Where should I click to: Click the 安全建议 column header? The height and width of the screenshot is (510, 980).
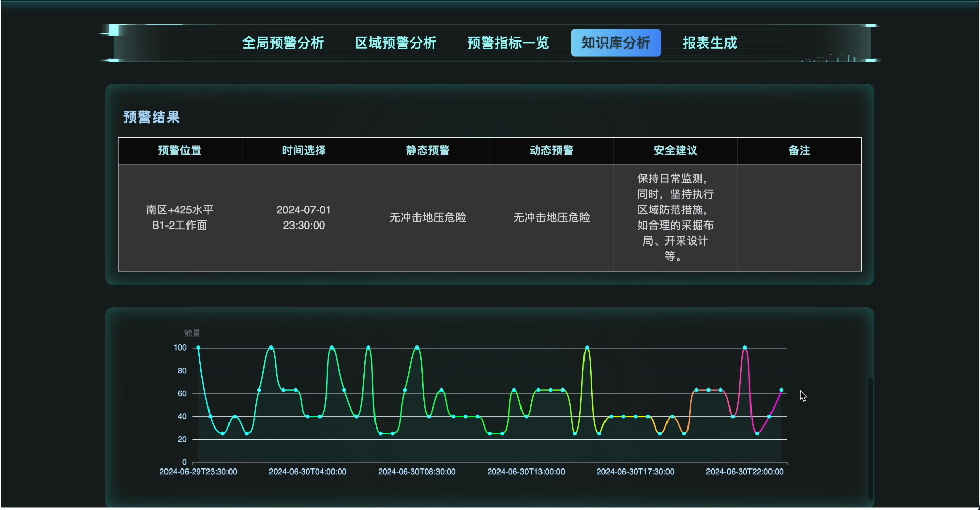tap(675, 151)
